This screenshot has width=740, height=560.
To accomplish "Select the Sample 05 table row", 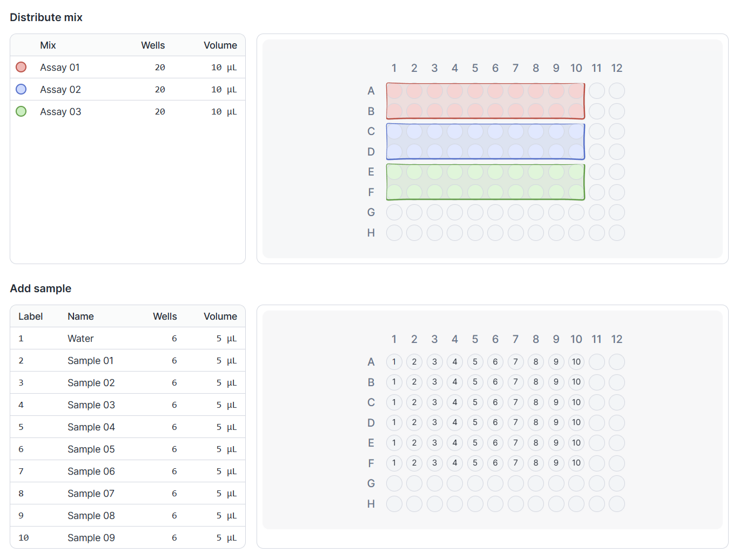I will point(127,449).
